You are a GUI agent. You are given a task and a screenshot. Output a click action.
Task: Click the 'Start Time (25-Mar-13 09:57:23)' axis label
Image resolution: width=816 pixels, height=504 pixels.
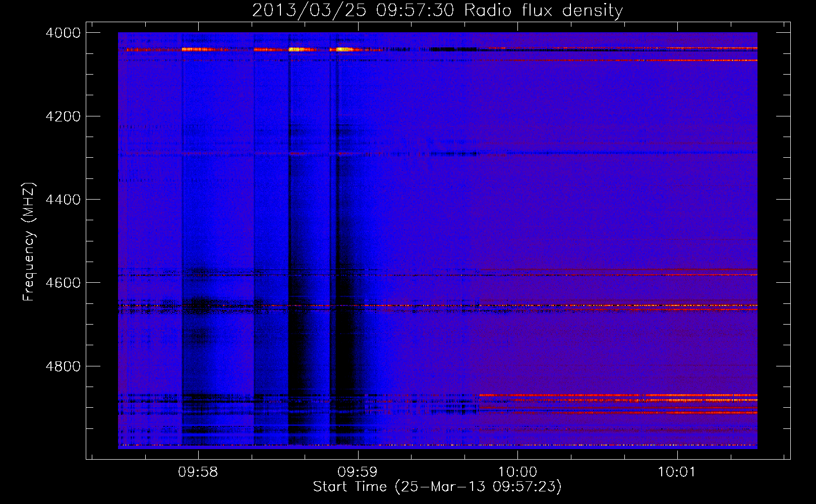(x=437, y=487)
